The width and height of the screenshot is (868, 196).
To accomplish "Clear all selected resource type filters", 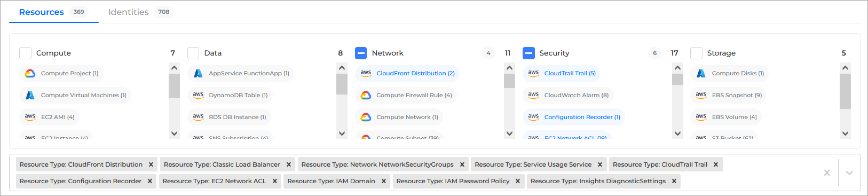I will (x=827, y=173).
